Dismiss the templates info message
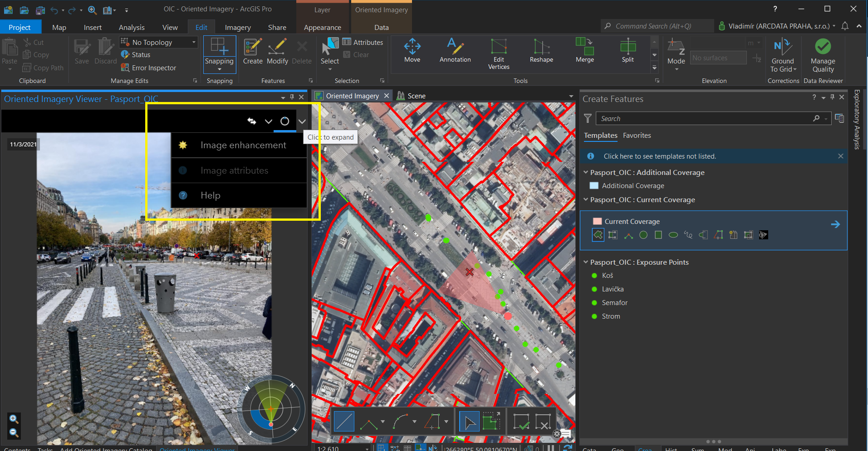Image resolution: width=868 pixels, height=451 pixels. (841, 156)
